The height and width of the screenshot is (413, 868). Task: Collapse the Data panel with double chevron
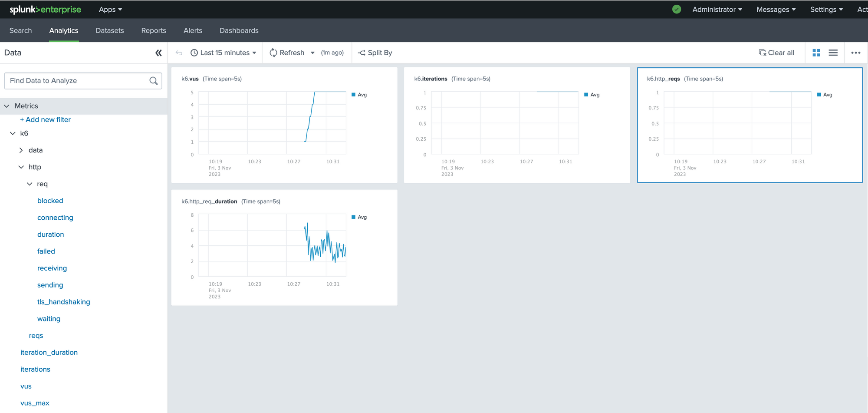[158, 53]
